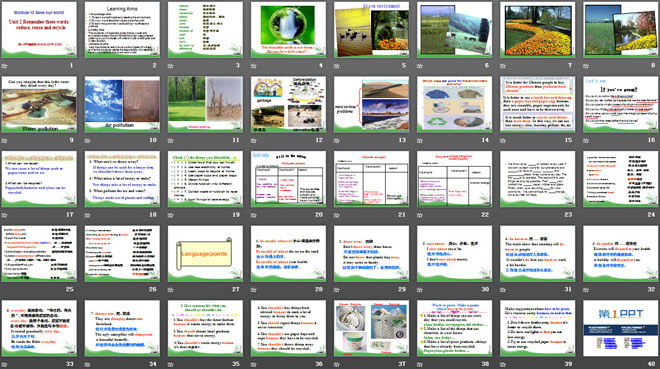
Task: Select slide 14 with recycling symbol images
Action: pyautogui.click(x=455, y=104)
